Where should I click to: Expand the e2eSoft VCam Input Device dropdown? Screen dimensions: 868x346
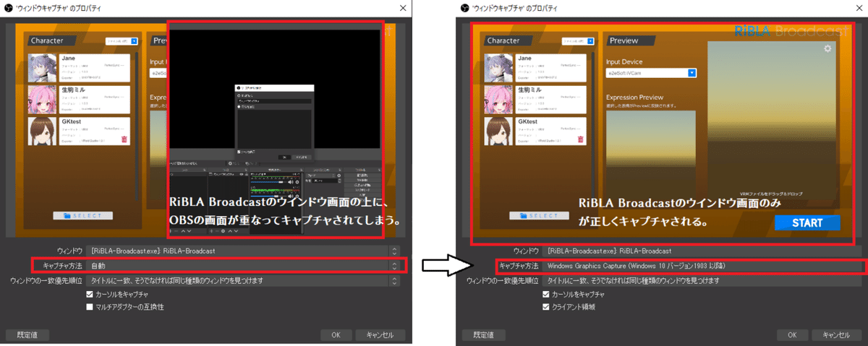651,72
